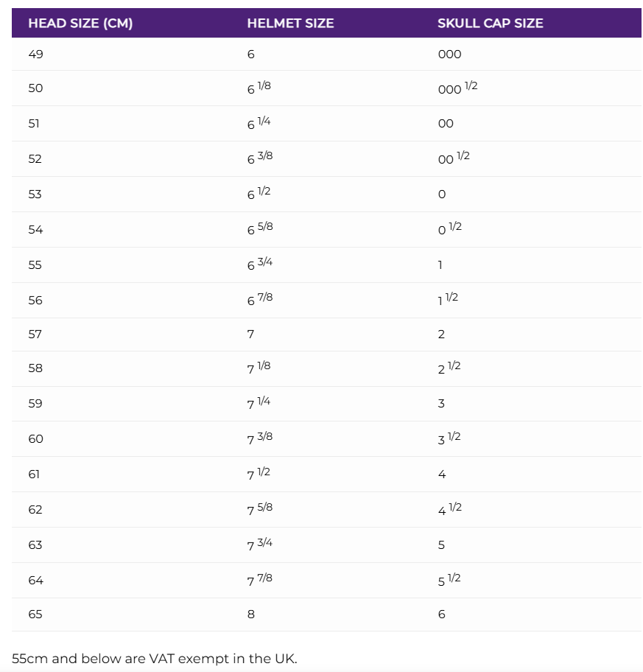Select the head size 59 cell
This screenshot has width=643, height=672.
[35, 403]
